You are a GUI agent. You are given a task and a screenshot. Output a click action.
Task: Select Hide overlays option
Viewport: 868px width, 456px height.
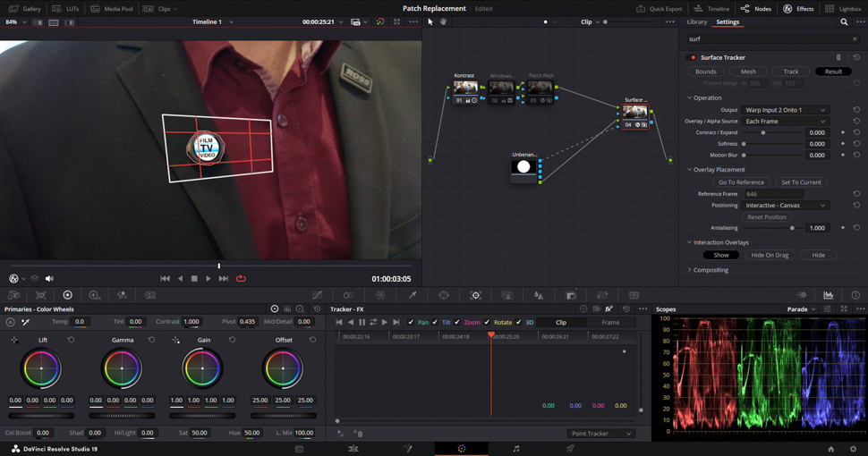click(x=818, y=255)
